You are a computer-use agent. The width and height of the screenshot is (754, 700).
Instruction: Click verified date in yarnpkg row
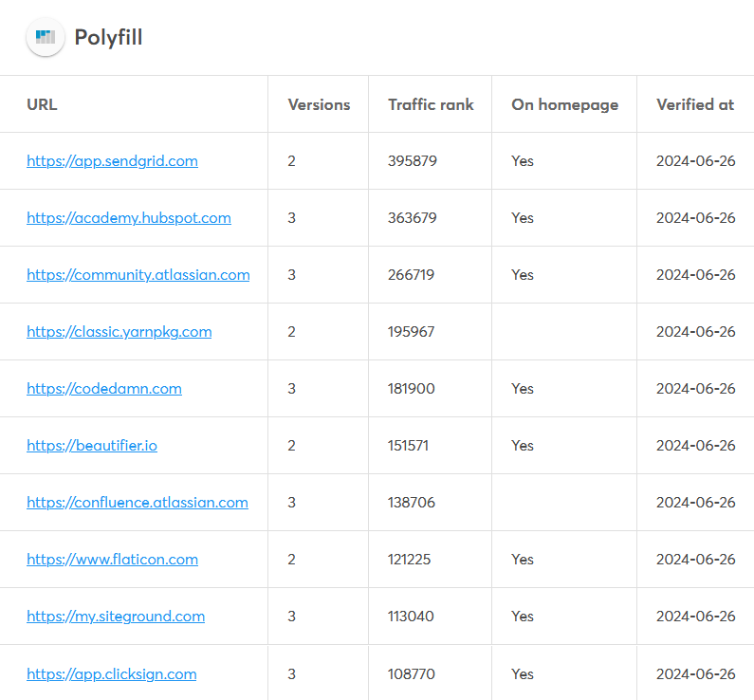[x=696, y=332]
